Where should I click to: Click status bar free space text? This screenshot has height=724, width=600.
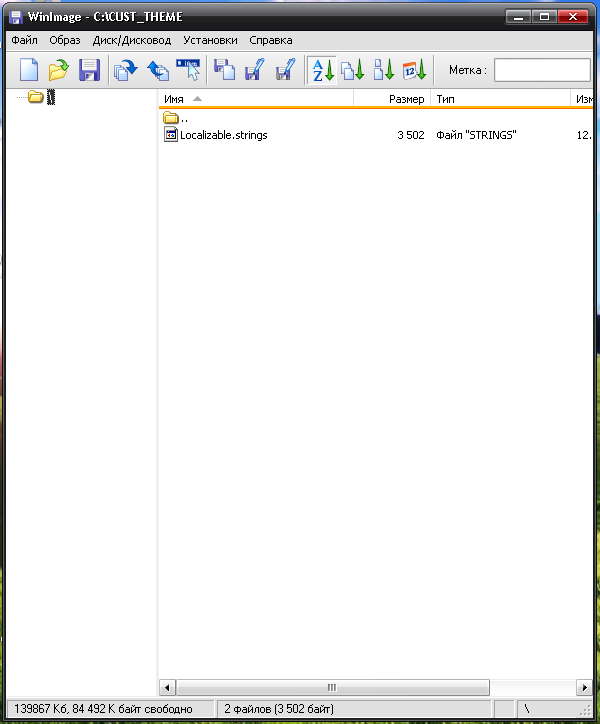[x=103, y=709]
